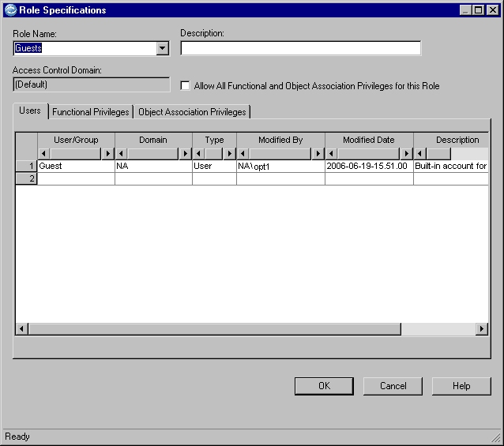The height and width of the screenshot is (446, 504).
Task: Select the NA domain cell
Action: pos(153,166)
